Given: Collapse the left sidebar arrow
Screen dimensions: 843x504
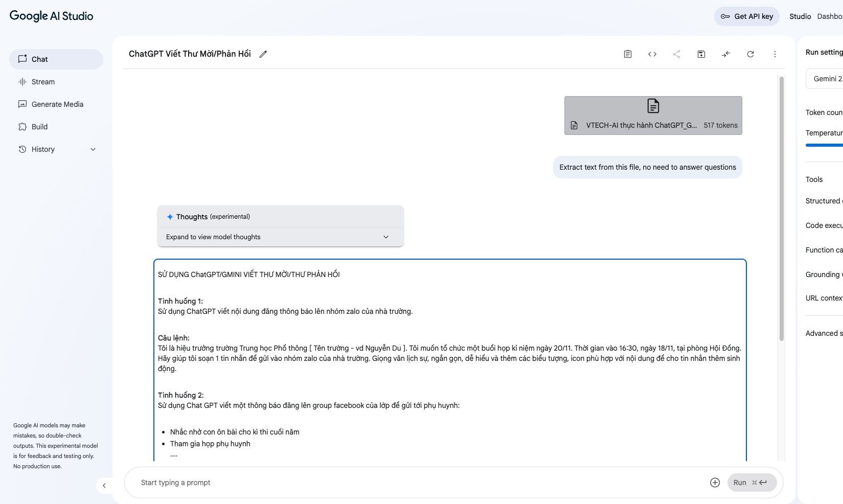Looking at the screenshot, I should click(x=104, y=486).
